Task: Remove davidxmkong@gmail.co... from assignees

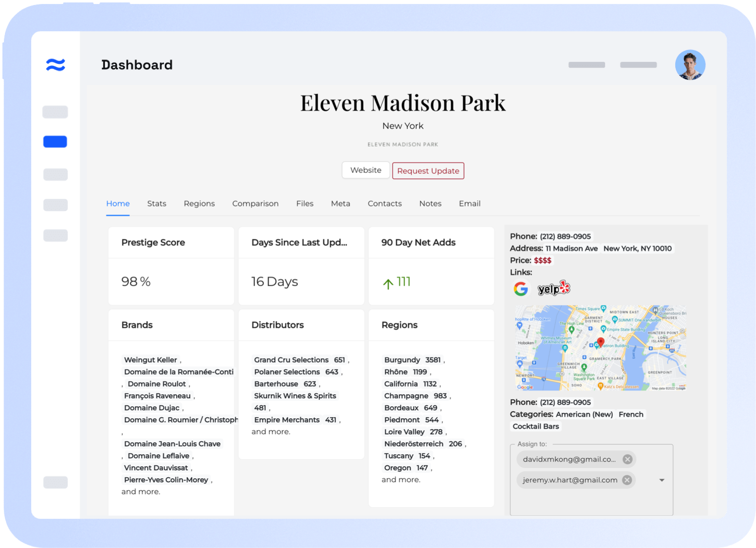Action: point(627,459)
